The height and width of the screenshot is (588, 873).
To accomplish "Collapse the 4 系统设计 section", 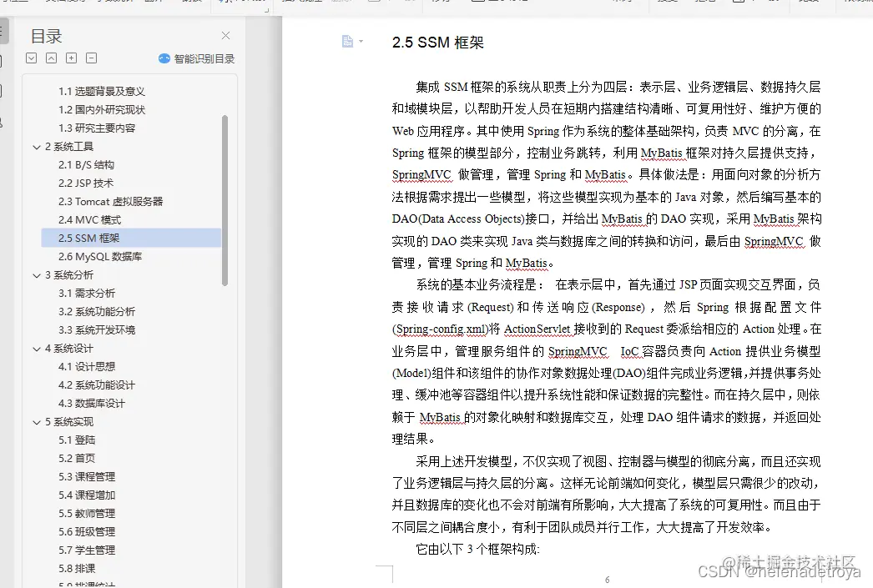I will (37, 349).
